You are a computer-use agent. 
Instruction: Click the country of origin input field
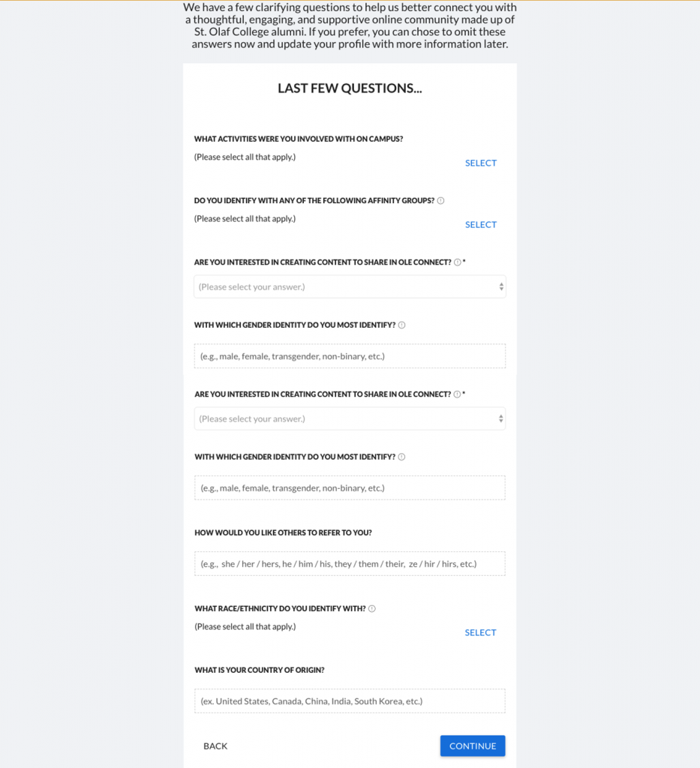click(350, 701)
